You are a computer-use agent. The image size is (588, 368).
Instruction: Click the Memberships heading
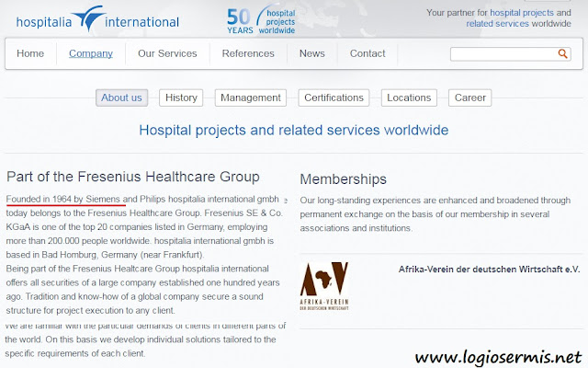click(343, 179)
